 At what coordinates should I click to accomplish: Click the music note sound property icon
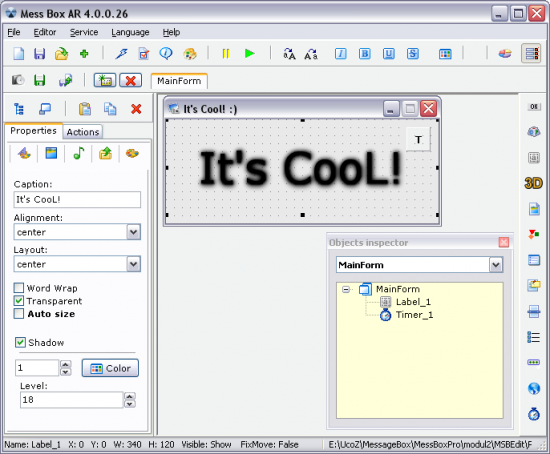pos(79,153)
